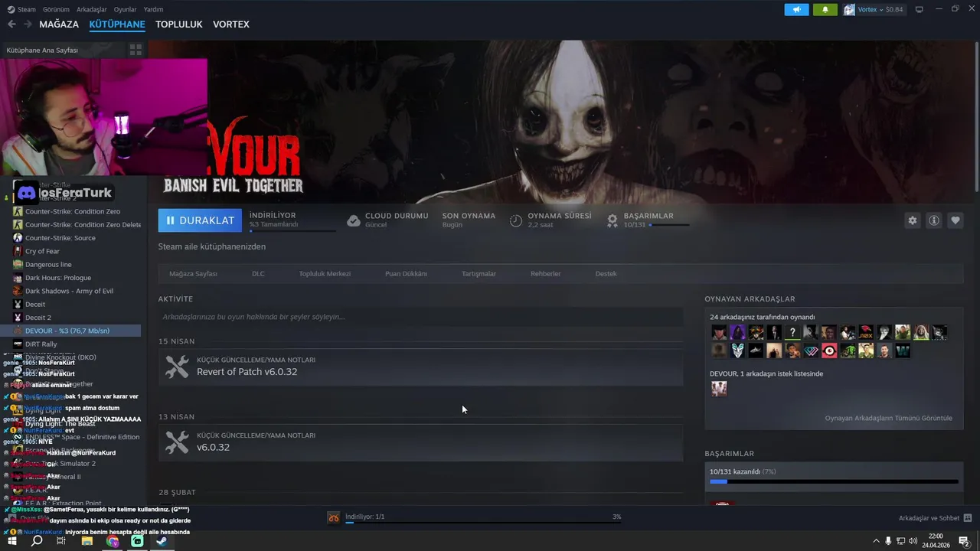Open the Steam announcements megaphone button
Screen dimensions: 980x551
click(796, 9)
